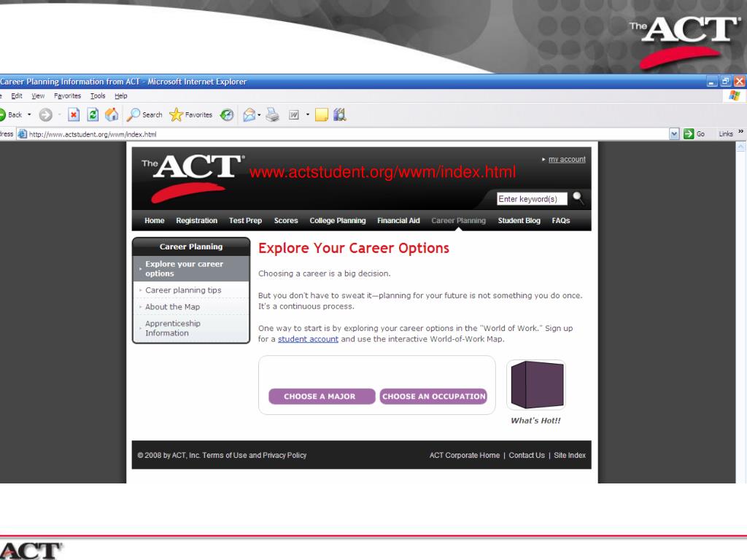Select the Test Prep navigation tab
The width and height of the screenshot is (747, 560).
245,220
